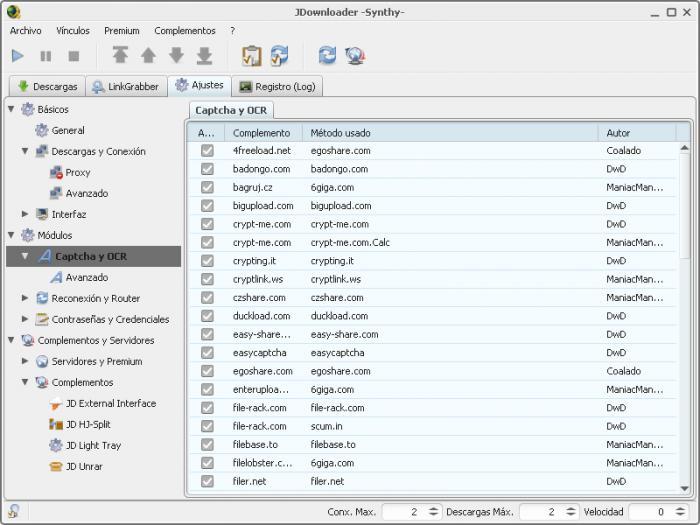Toggle the clipboard monitoring icon
The width and height of the screenshot is (700, 525).
pos(251,56)
